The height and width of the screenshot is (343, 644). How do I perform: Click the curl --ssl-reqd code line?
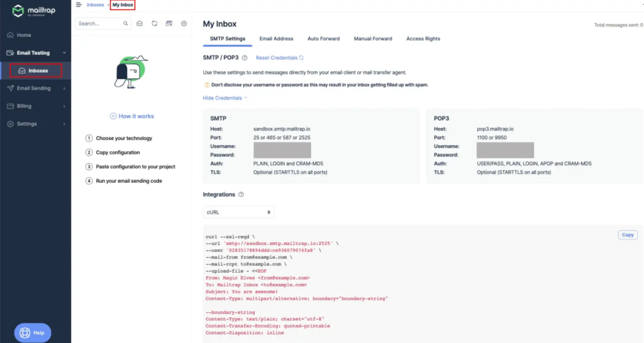click(x=230, y=237)
